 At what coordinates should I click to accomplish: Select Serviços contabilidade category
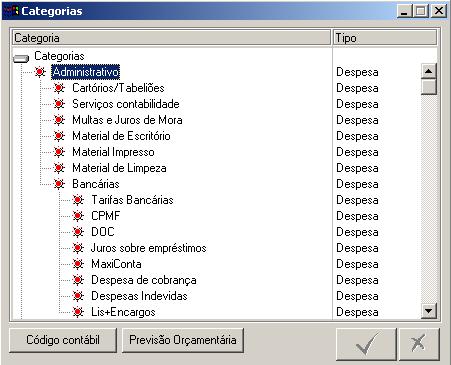(126, 104)
